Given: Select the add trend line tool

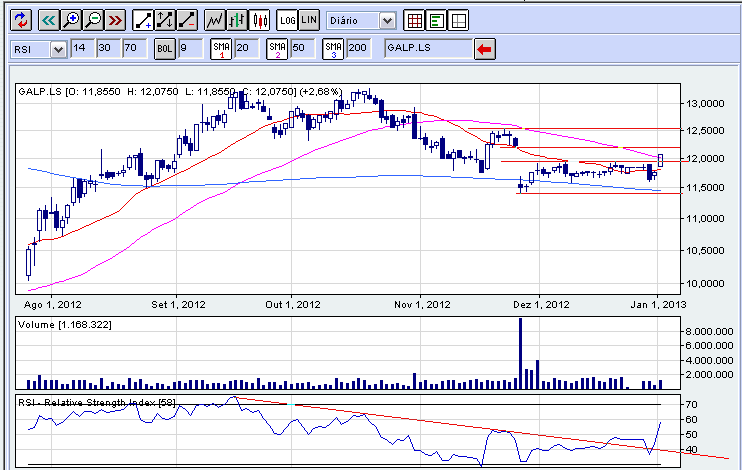Looking at the screenshot, I should tap(142, 20).
